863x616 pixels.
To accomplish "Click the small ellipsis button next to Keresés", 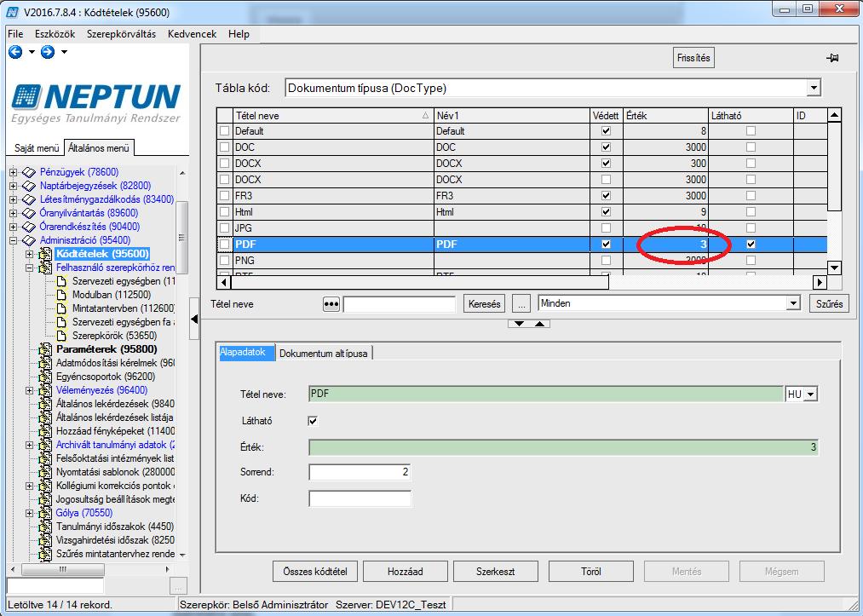I will click(x=521, y=304).
